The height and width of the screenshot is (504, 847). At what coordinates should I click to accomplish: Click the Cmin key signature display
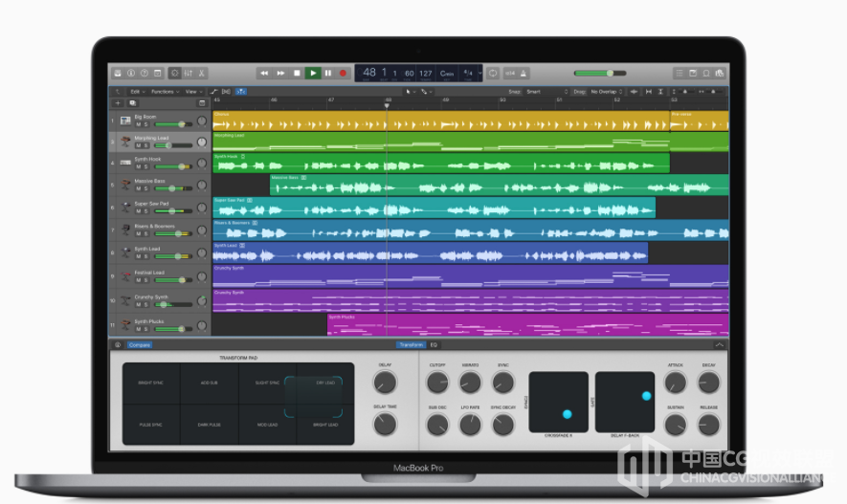[447, 74]
